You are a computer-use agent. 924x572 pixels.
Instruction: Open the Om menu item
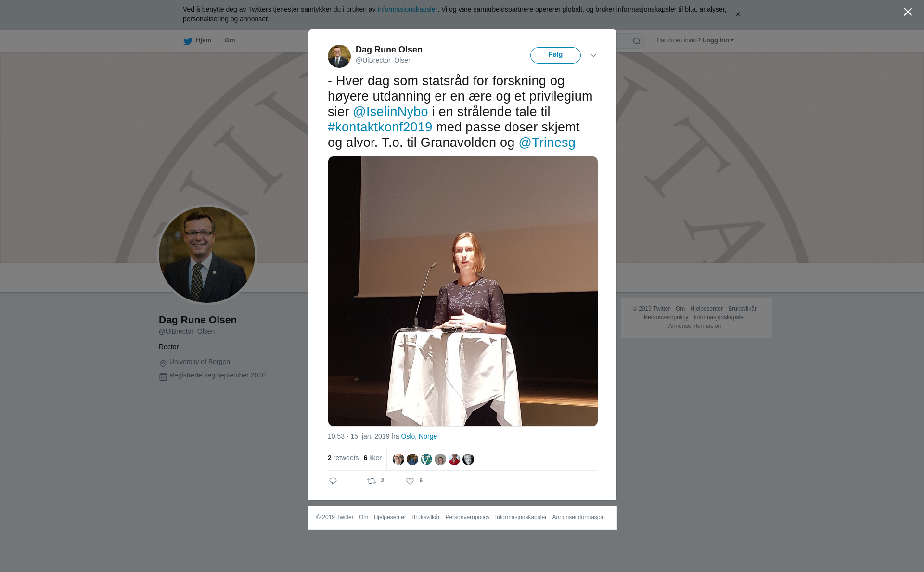[x=230, y=40]
